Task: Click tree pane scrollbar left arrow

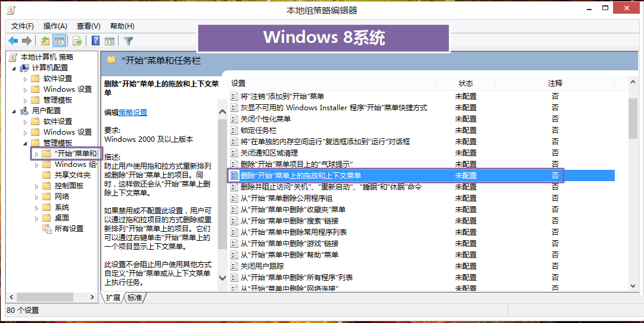Action: tap(11, 297)
